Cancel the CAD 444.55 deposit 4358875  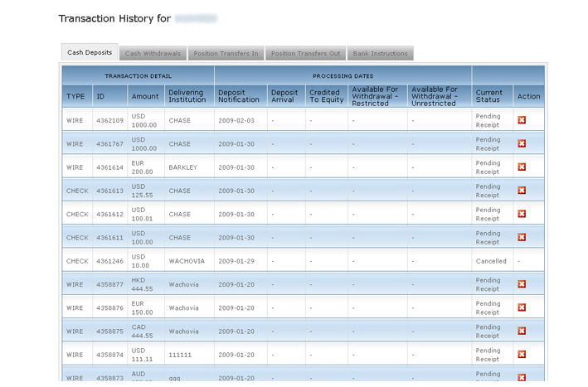[x=522, y=331]
